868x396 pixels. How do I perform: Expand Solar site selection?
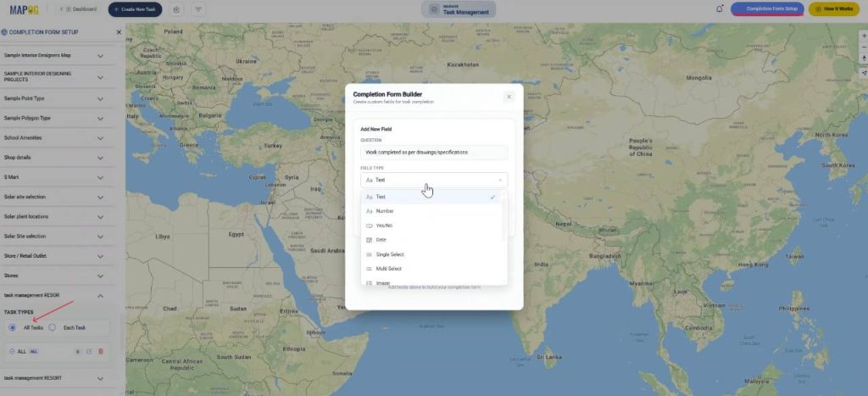100,198
